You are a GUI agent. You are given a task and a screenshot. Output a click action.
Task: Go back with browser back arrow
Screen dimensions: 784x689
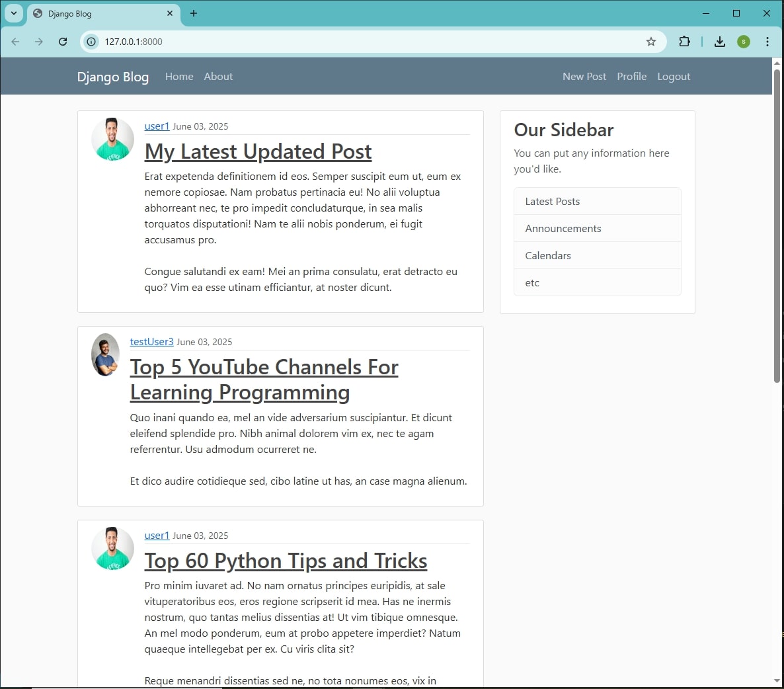(x=15, y=42)
